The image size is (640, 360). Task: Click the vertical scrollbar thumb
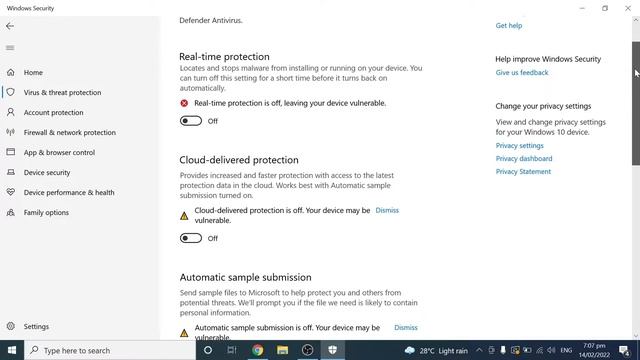click(x=636, y=103)
